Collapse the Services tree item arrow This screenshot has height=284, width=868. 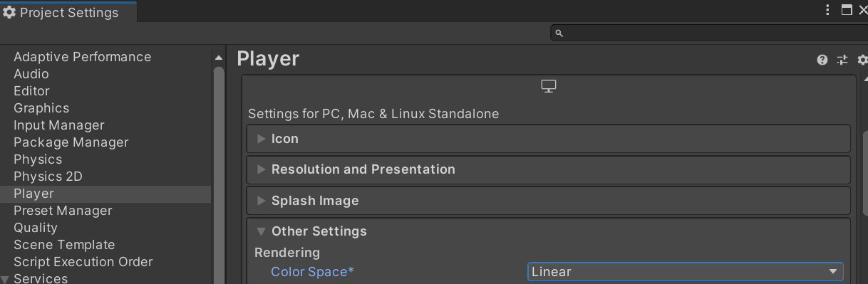(x=5, y=278)
